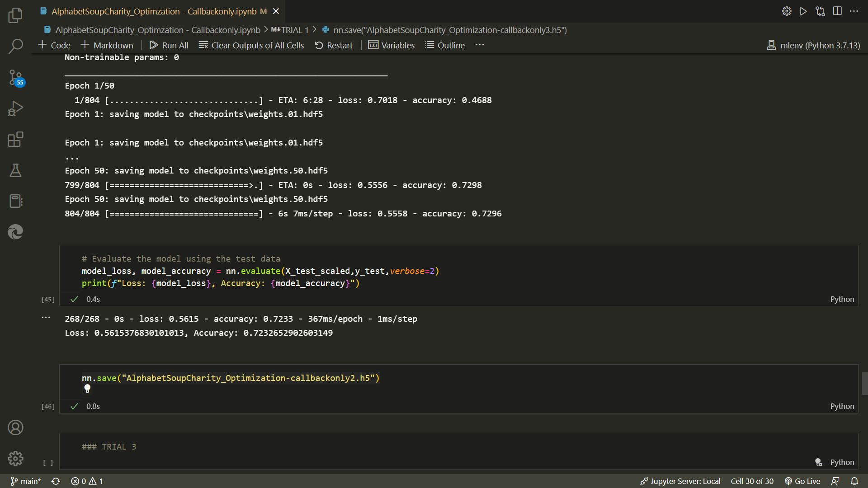Open the Run and Debug view
Viewport: 868px width, 488px height.
tap(15, 108)
